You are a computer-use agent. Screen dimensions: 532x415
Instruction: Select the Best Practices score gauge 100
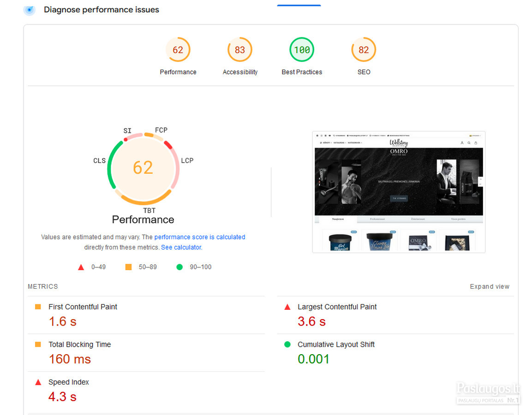click(302, 50)
